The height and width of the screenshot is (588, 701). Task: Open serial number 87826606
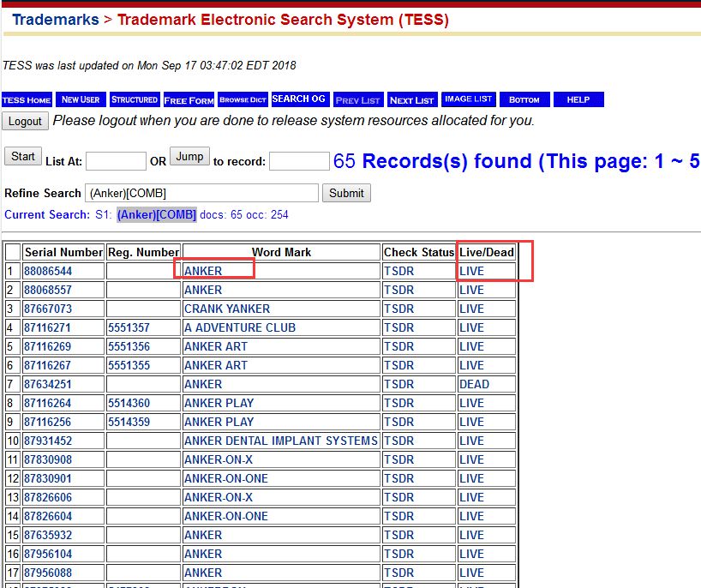tap(48, 497)
